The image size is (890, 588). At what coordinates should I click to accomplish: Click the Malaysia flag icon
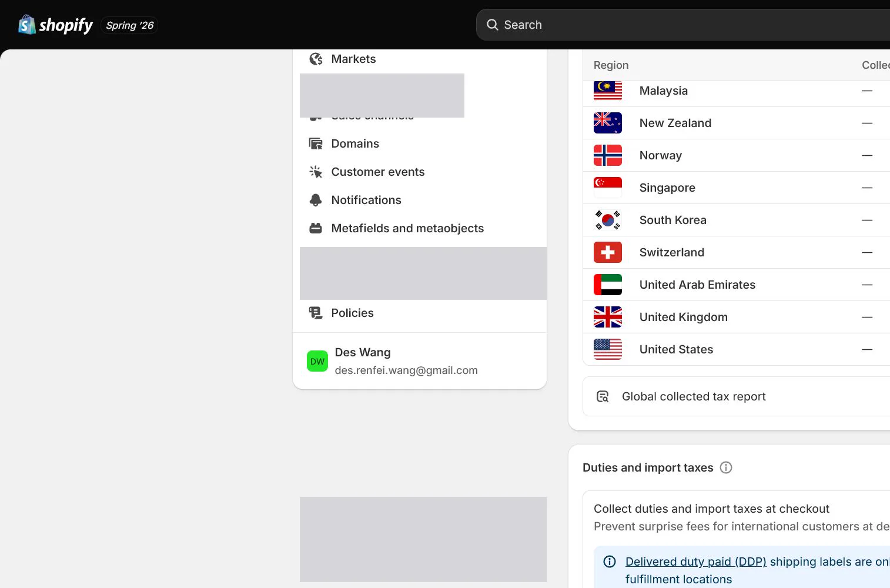(608, 91)
